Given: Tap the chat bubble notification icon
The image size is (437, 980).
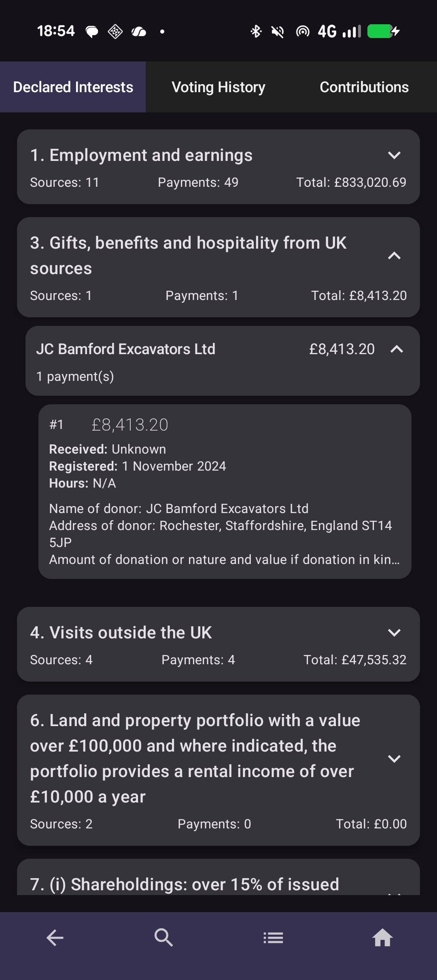Looking at the screenshot, I should tap(92, 31).
